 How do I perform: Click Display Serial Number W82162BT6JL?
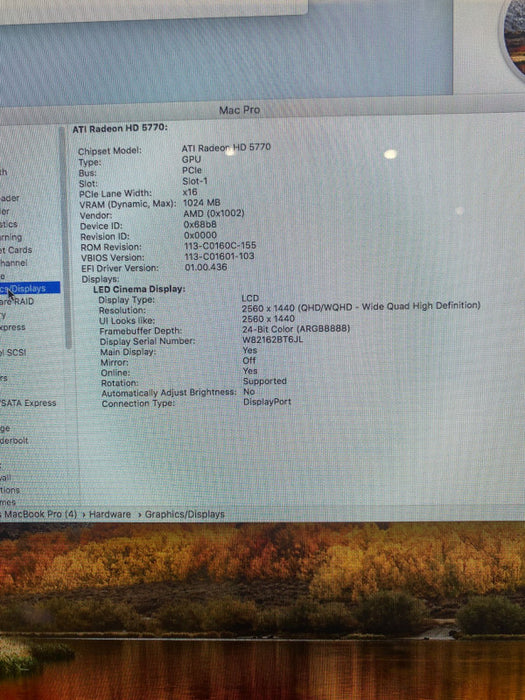(x=272, y=340)
